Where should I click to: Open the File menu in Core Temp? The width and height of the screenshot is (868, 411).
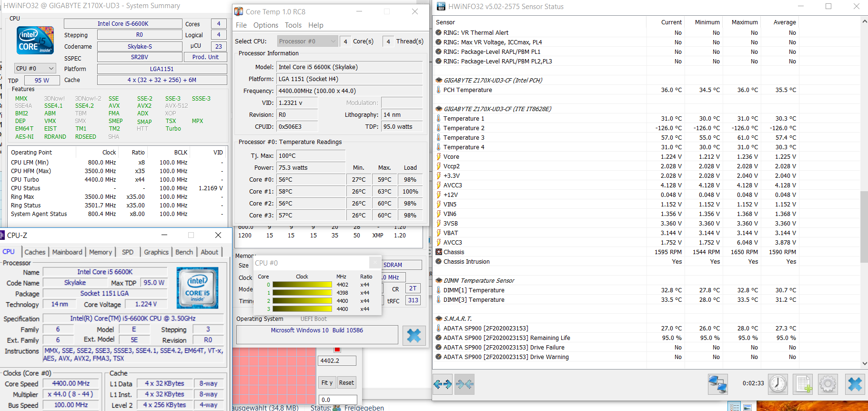[x=241, y=25]
